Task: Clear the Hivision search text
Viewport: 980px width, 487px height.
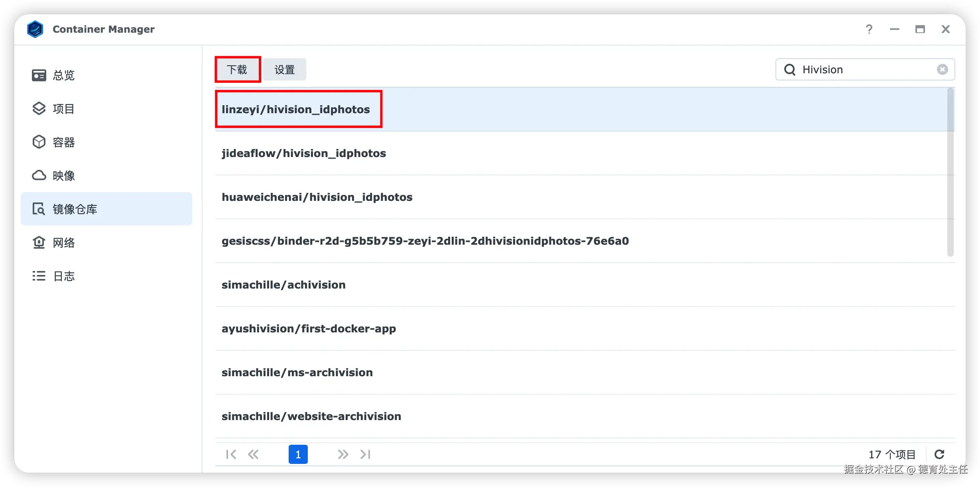Action: coord(943,70)
